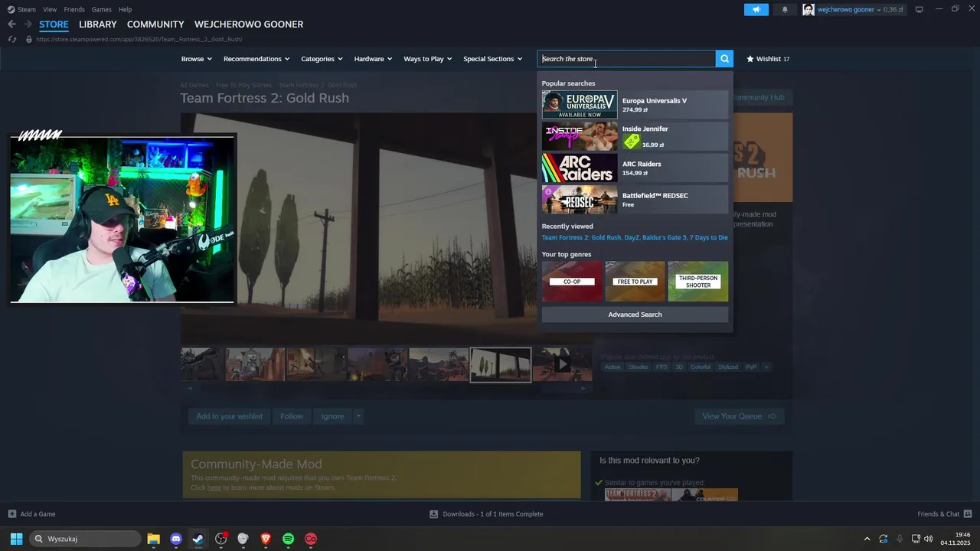Click View Your Queue button
The height and width of the screenshot is (551, 980).
click(x=740, y=416)
